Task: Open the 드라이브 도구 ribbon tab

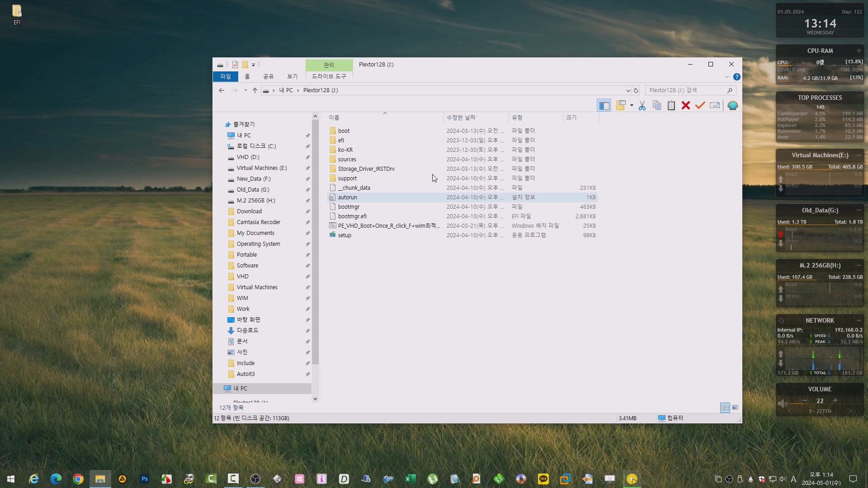Action: [329, 76]
